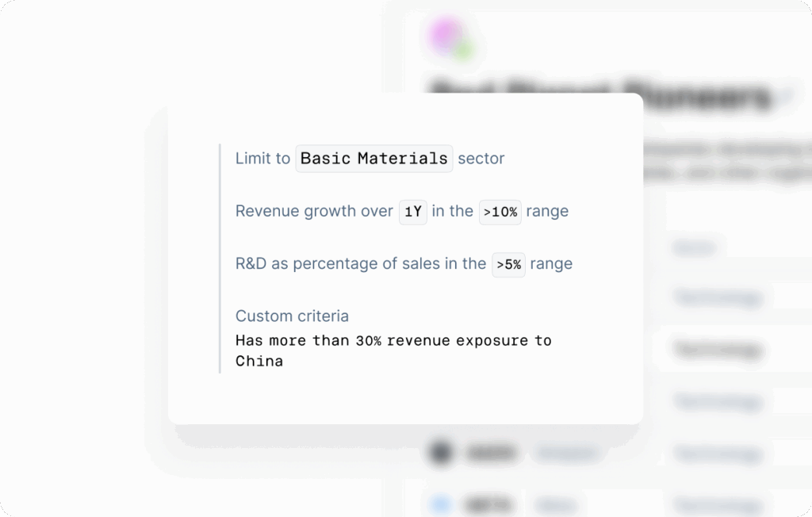Change the 1Y revenue growth period
The width and height of the screenshot is (812, 517).
tap(412, 212)
